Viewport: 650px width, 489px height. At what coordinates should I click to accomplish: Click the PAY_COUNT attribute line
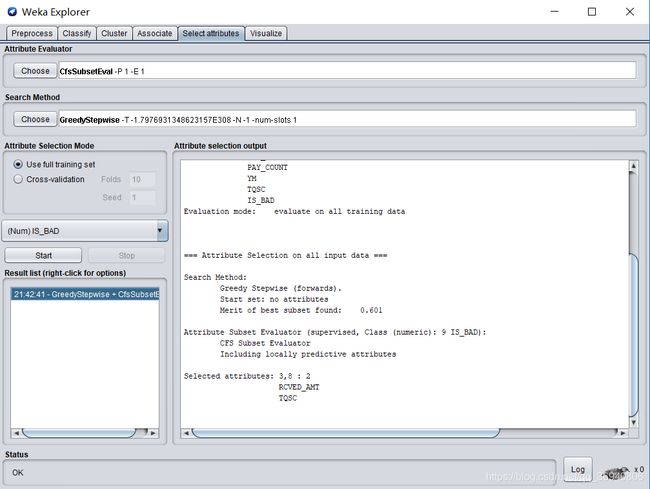pos(267,167)
